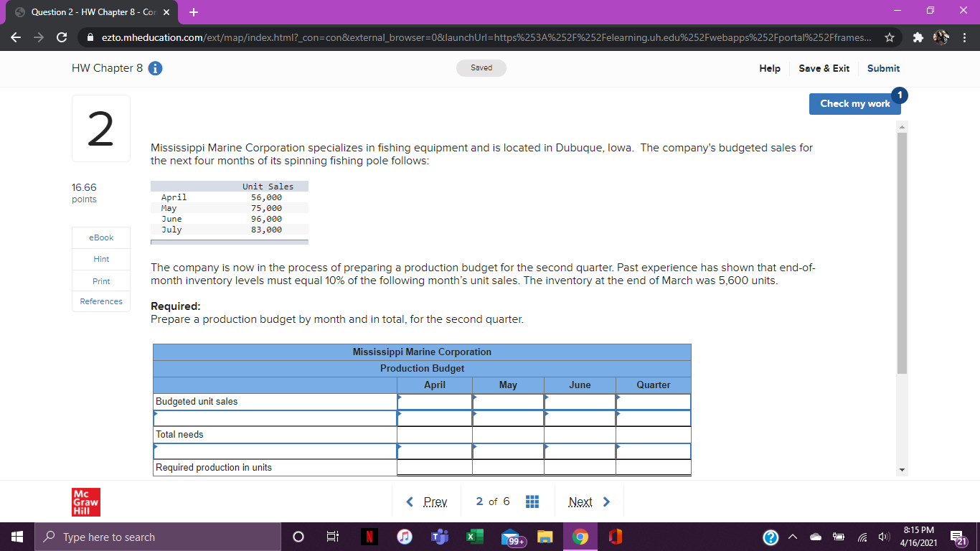Screen dimensions: 980x551
Task: Submit the homework assignment
Action: pyautogui.click(x=883, y=68)
